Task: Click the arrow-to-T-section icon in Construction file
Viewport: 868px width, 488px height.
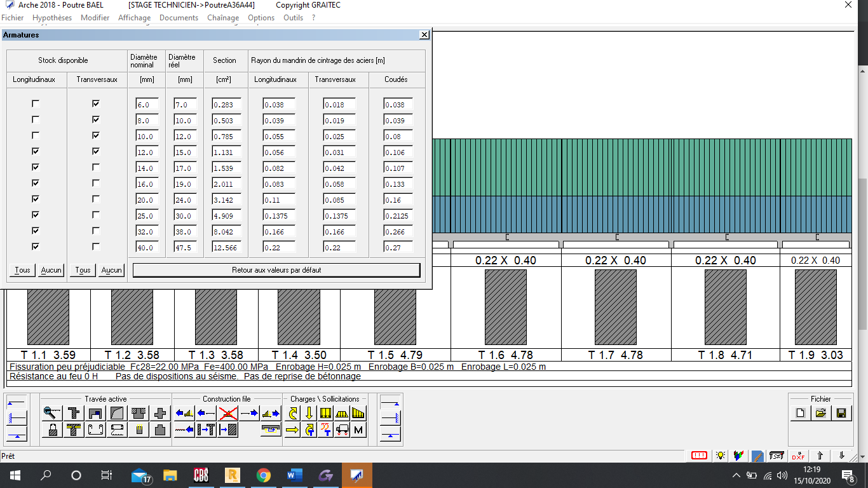Action: click(206, 430)
